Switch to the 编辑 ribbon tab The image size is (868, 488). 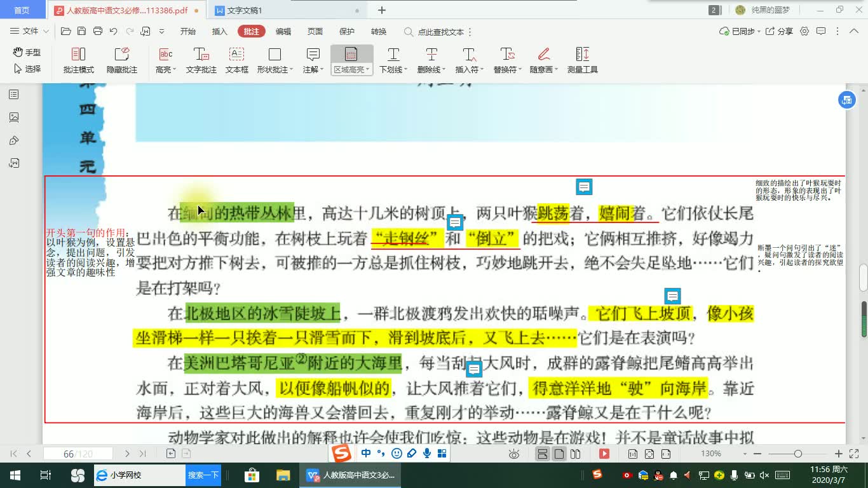pos(283,31)
